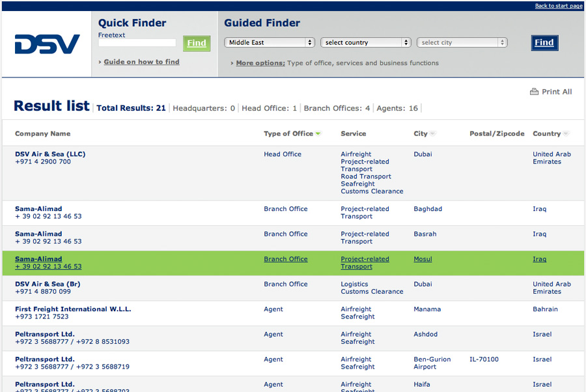Filter results by Agents: 16
The width and height of the screenshot is (586, 392).
click(x=397, y=108)
